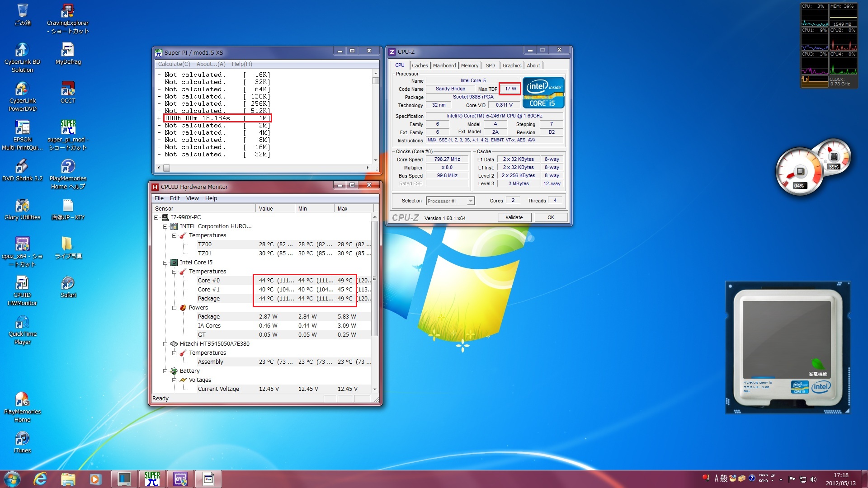Click the HWMonitor vertical scrollbar thumb
The image size is (868, 488).
pos(374,279)
